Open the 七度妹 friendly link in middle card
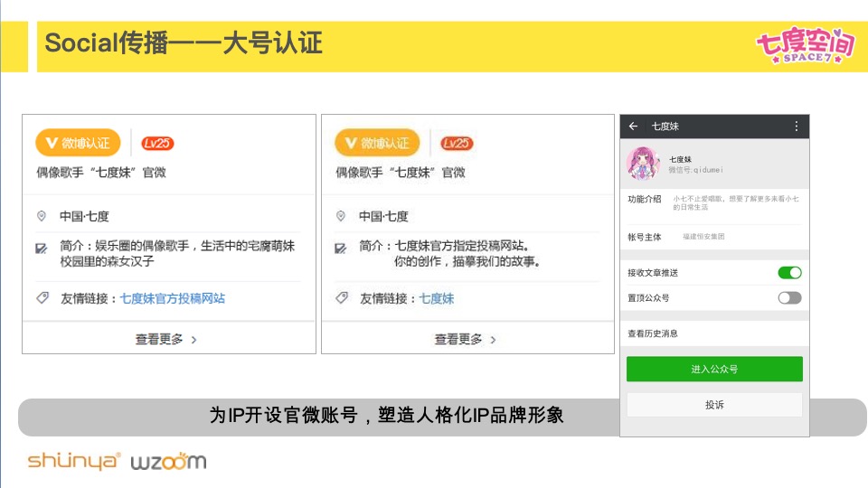 [x=437, y=299]
